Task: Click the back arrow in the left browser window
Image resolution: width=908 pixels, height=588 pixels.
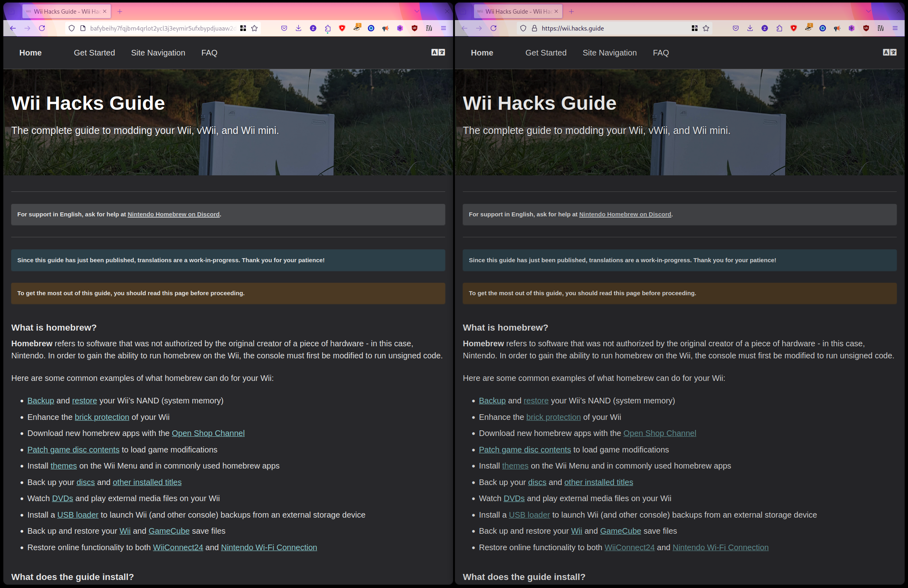Action: pyautogui.click(x=13, y=28)
